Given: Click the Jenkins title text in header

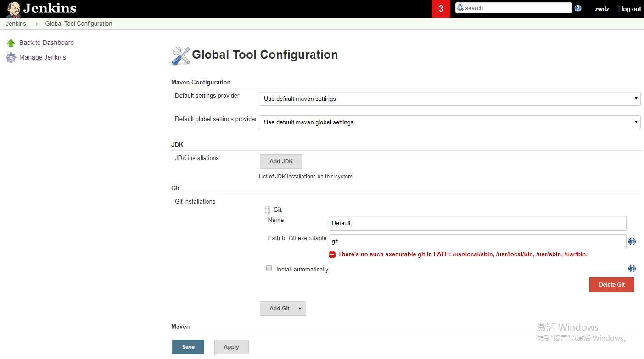Looking at the screenshot, I should click(50, 8).
